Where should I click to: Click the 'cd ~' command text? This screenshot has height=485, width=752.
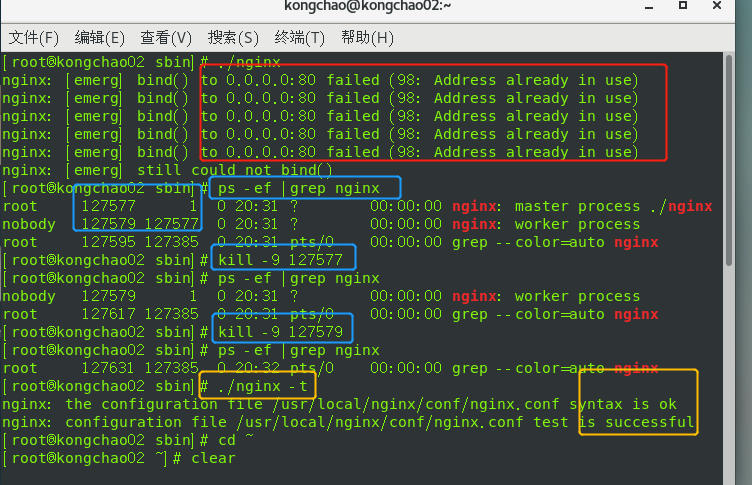235,440
